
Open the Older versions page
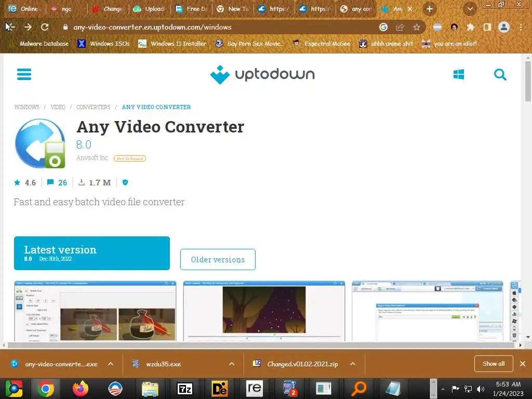coord(218,260)
